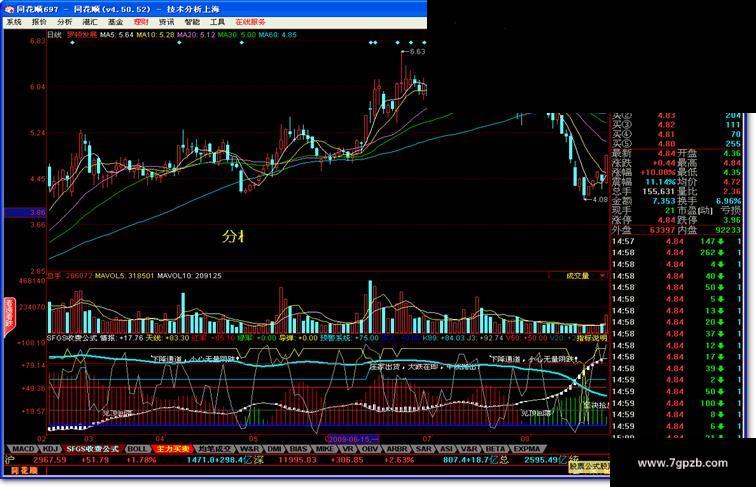Image resolution: width=756 pixels, height=487 pixels.
Task: Open the 基金 menu
Action: [x=116, y=22]
